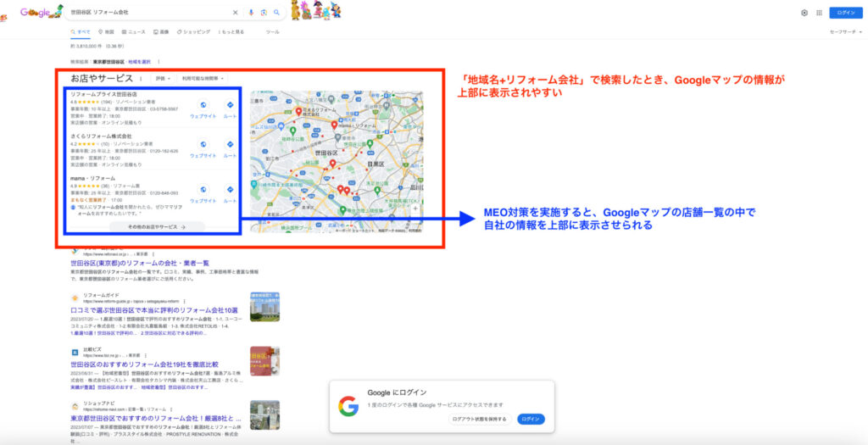Viewport: 868px width, 445px height.
Task: Click the その他のお店やサービス button
Action: tap(157, 227)
